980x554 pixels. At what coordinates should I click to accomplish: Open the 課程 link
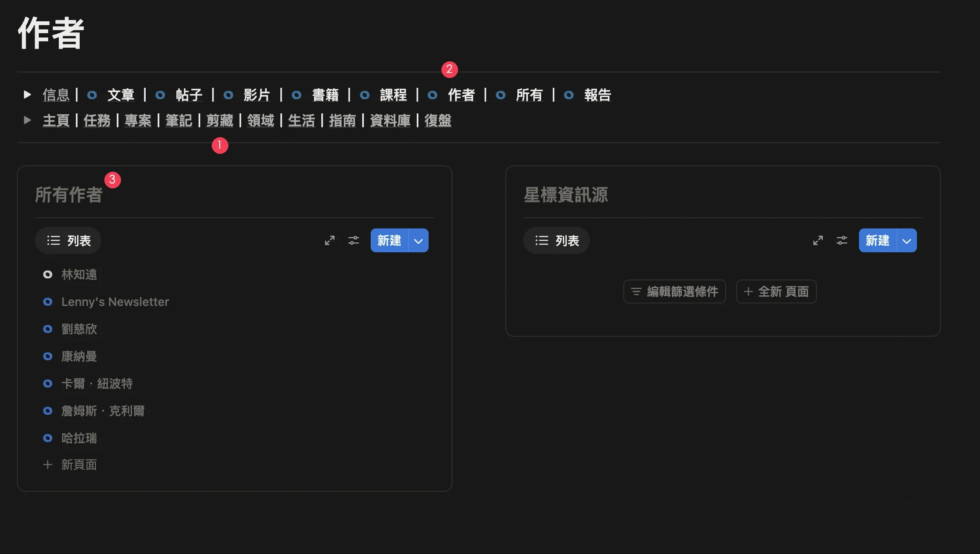pyautogui.click(x=393, y=95)
